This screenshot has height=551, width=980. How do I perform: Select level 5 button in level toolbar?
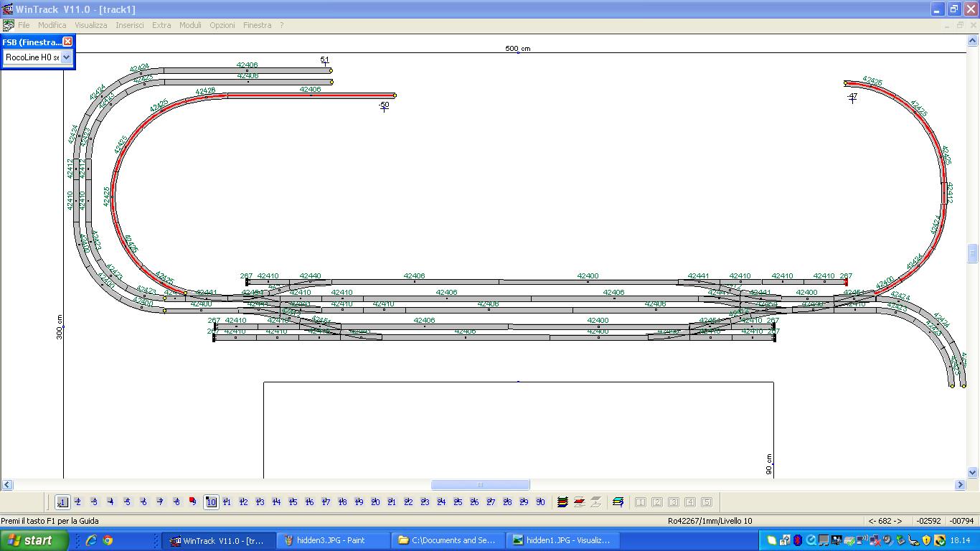[127, 502]
